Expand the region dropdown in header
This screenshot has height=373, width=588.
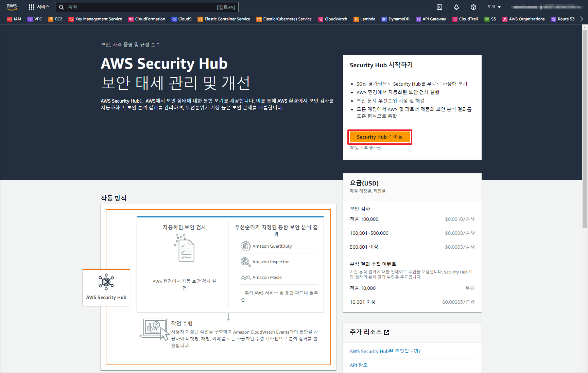tap(494, 7)
